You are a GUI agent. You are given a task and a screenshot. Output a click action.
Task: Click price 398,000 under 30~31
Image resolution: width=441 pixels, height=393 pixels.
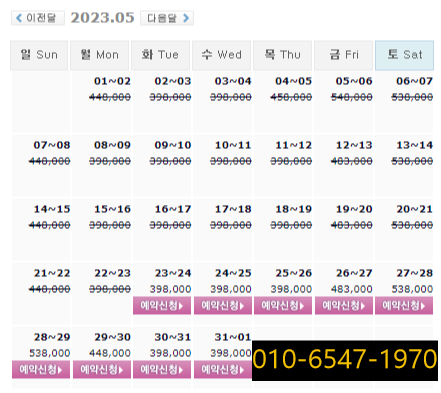(x=170, y=353)
